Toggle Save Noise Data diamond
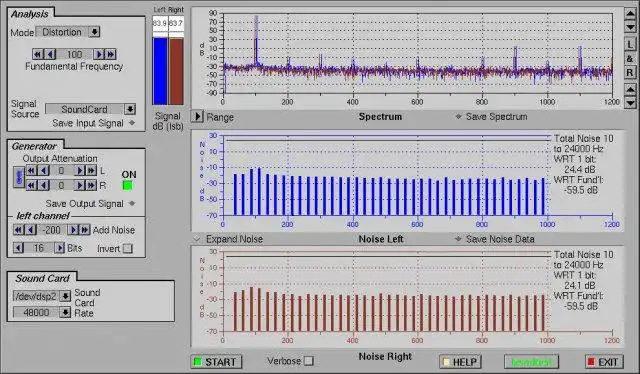 pos(458,239)
